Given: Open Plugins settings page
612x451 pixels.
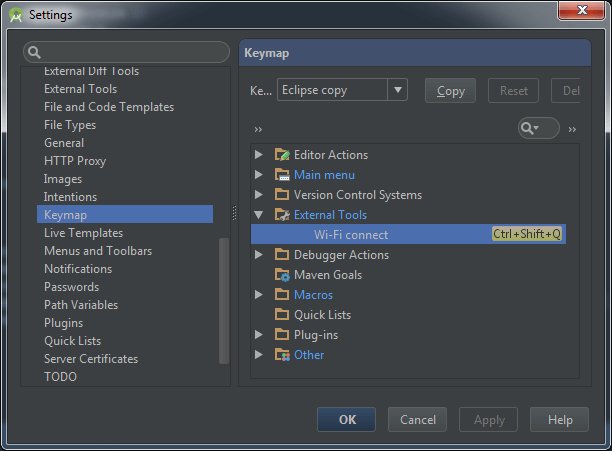Looking at the screenshot, I should click(64, 323).
